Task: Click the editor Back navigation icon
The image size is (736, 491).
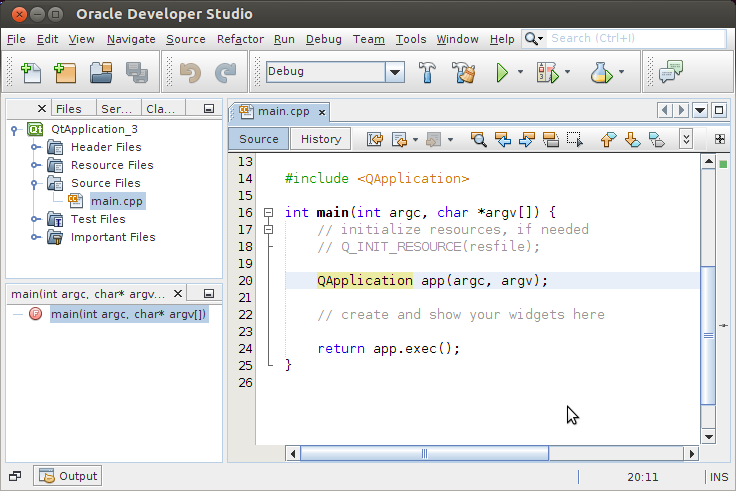Action: click(x=399, y=139)
